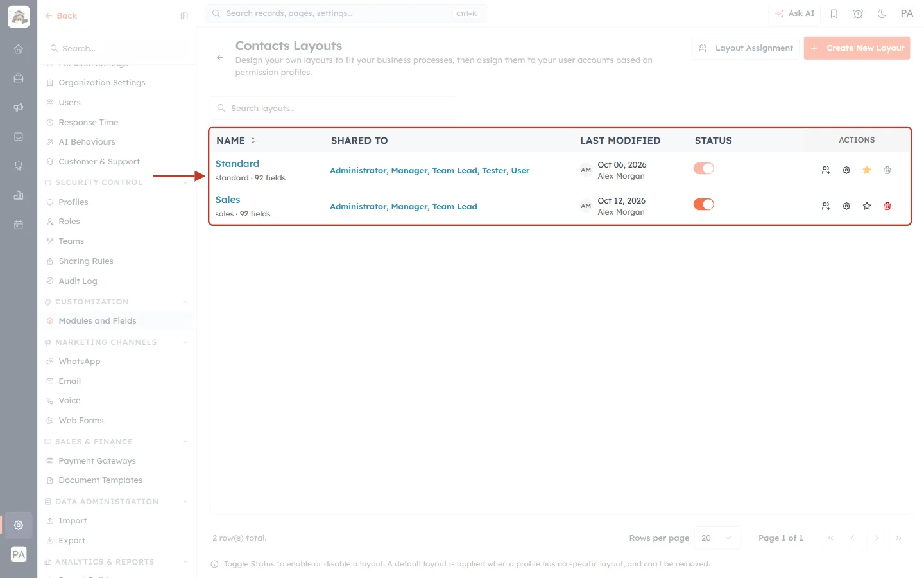Open the Sales layout link
The image size is (924, 578).
(x=228, y=200)
